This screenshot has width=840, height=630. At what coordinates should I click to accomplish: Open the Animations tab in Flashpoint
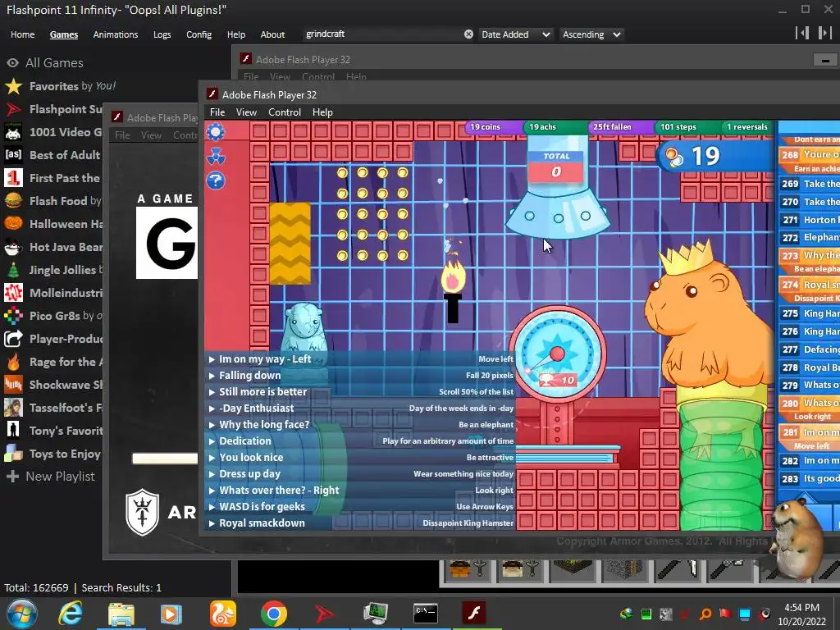pos(115,34)
